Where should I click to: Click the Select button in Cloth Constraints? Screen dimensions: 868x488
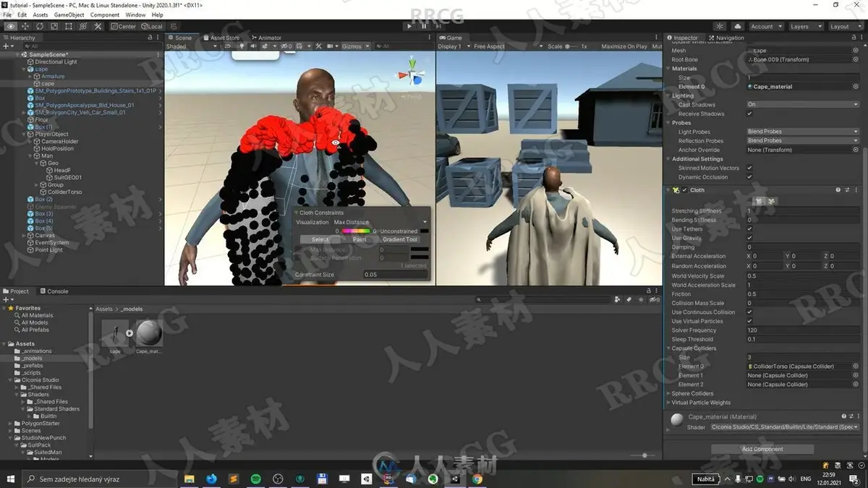[x=320, y=239]
